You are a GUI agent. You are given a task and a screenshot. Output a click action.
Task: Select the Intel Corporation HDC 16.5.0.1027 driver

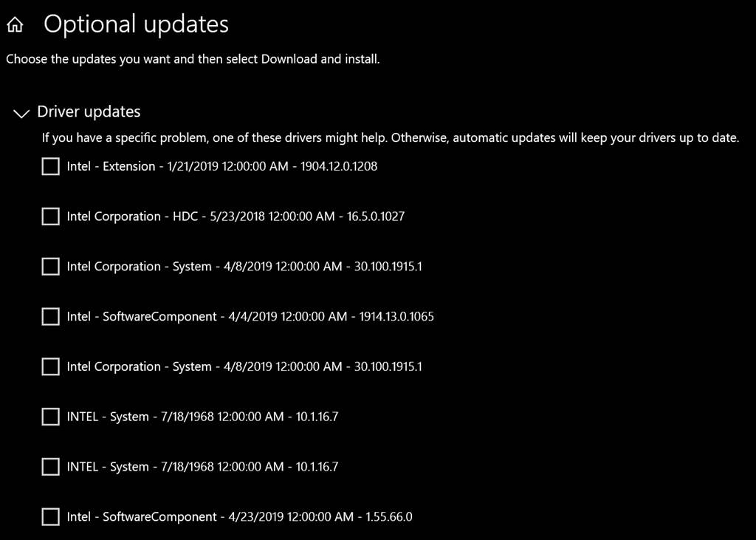pos(50,216)
